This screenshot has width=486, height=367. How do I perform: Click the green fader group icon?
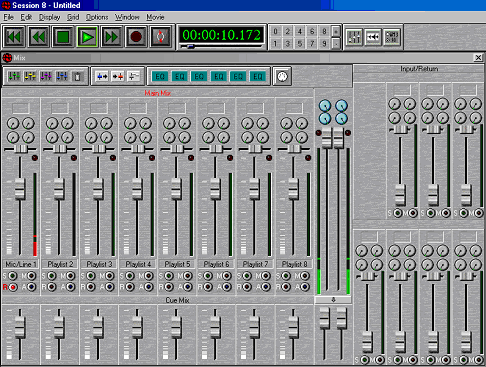point(14,76)
